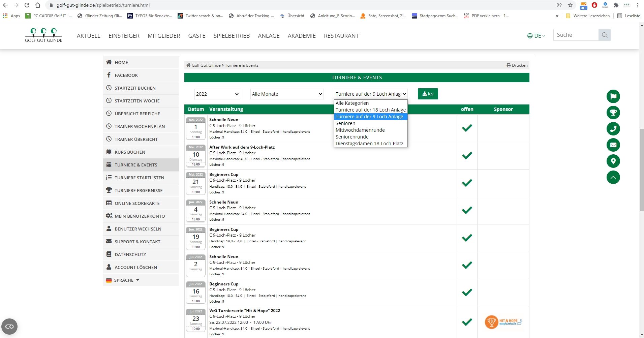Click open checkmark for After Work event

(x=467, y=156)
